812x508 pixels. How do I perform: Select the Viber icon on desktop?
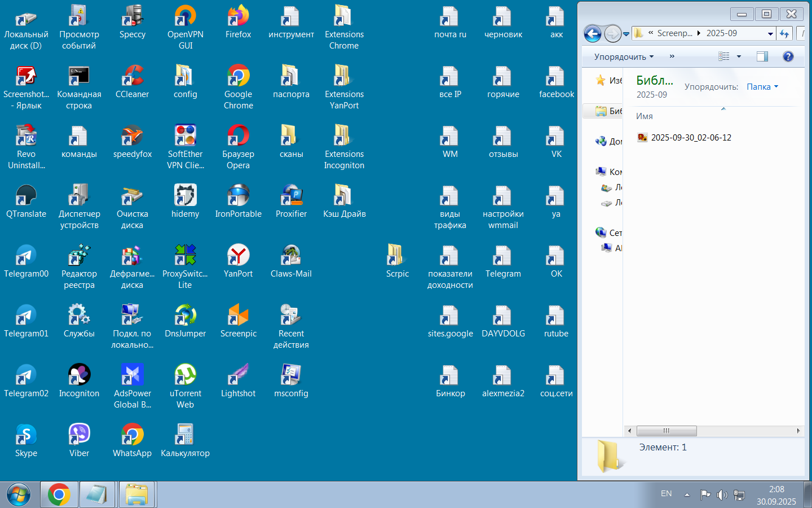tap(79, 441)
